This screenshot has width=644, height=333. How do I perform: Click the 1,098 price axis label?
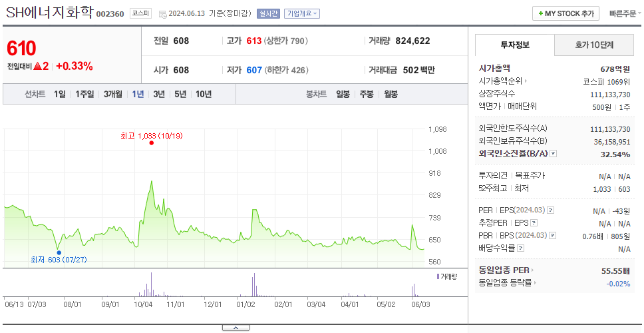tap(437, 129)
